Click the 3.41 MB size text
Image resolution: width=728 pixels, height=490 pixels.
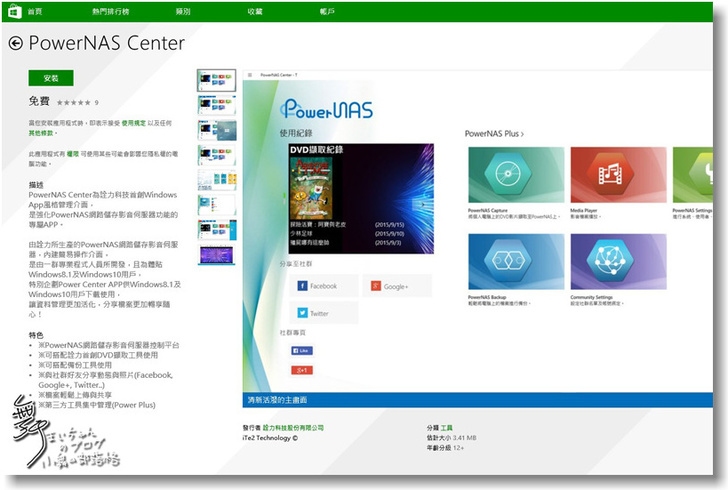click(464, 438)
